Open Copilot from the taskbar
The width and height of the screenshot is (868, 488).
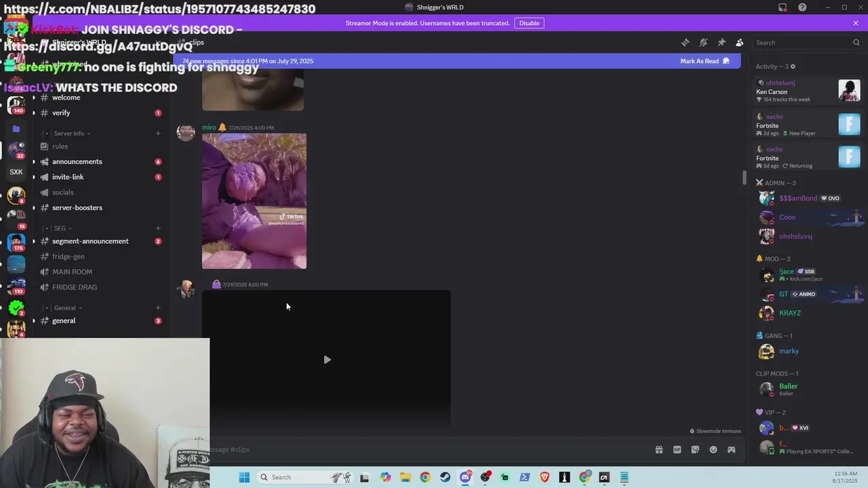(x=385, y=477)
